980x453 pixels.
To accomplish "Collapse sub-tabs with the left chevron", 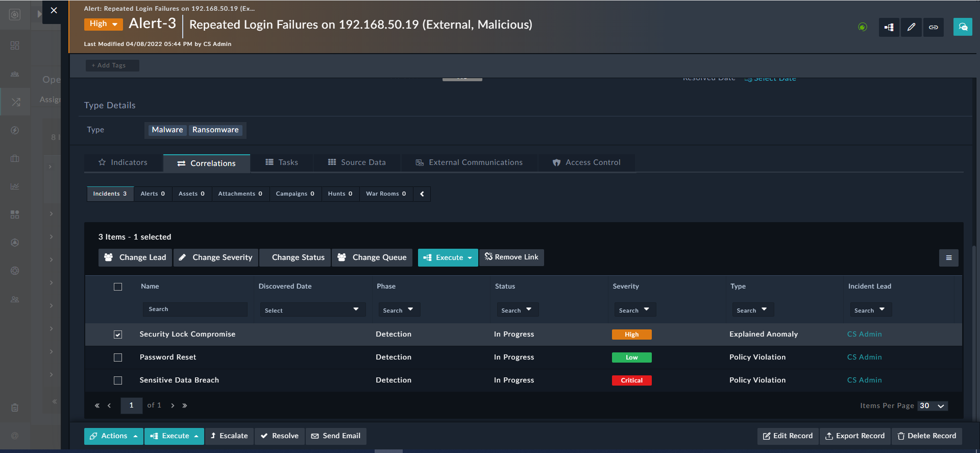I will pyautogui.click(x=422, y=194).
